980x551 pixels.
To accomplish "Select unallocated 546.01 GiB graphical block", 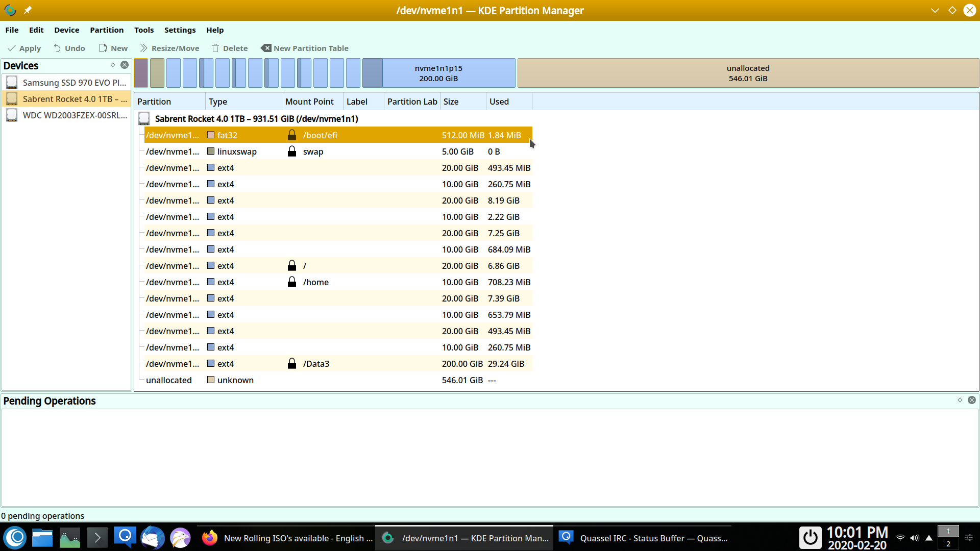I will (748, 73).
